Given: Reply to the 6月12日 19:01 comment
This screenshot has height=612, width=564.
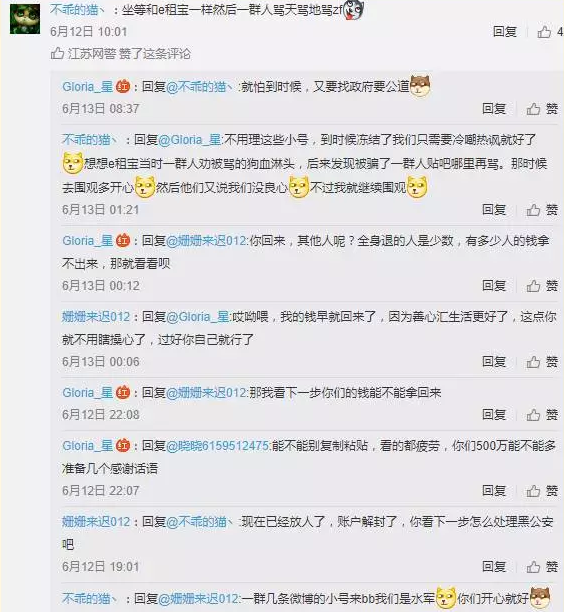Looking at the screenshot, I should 494,566.
